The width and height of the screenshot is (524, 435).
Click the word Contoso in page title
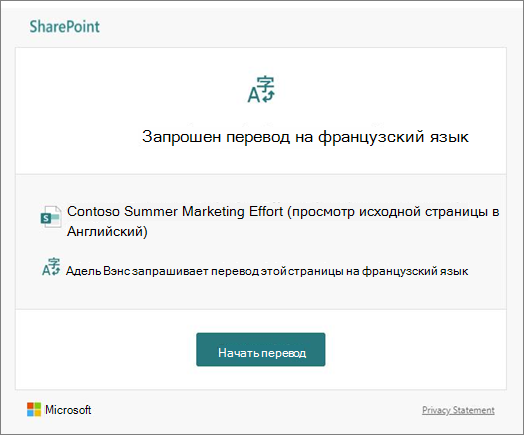point(93,211)
